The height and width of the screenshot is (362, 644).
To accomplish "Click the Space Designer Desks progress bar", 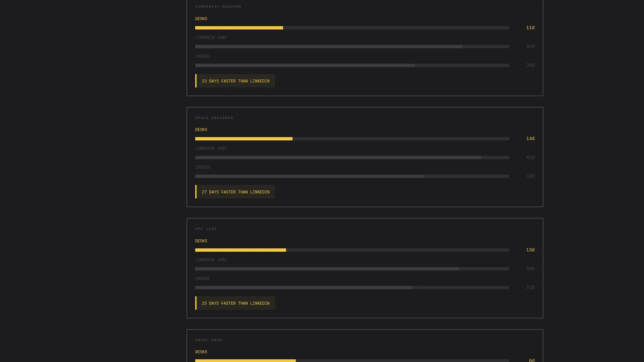I will [x=352, y=139].
